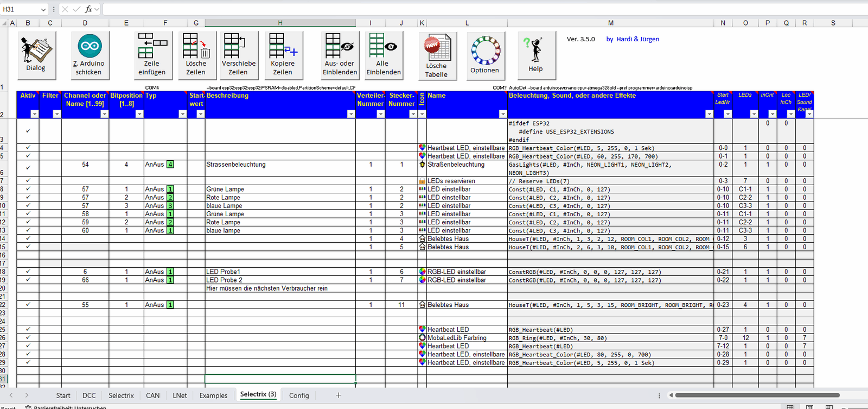Toggle Aktiv checkmark for Strassenbeleuchtung row
The image size is (868, 409).
click(28, 168)
